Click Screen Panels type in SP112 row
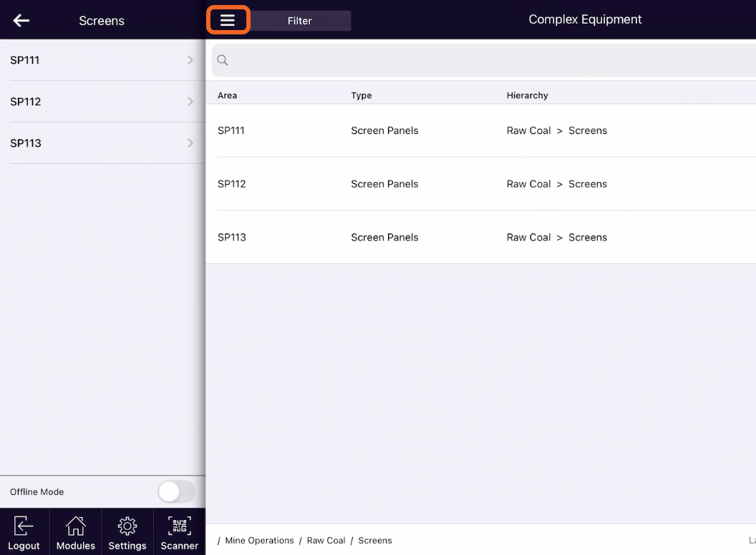Screen dimensions: 756x555 point(384,184)
